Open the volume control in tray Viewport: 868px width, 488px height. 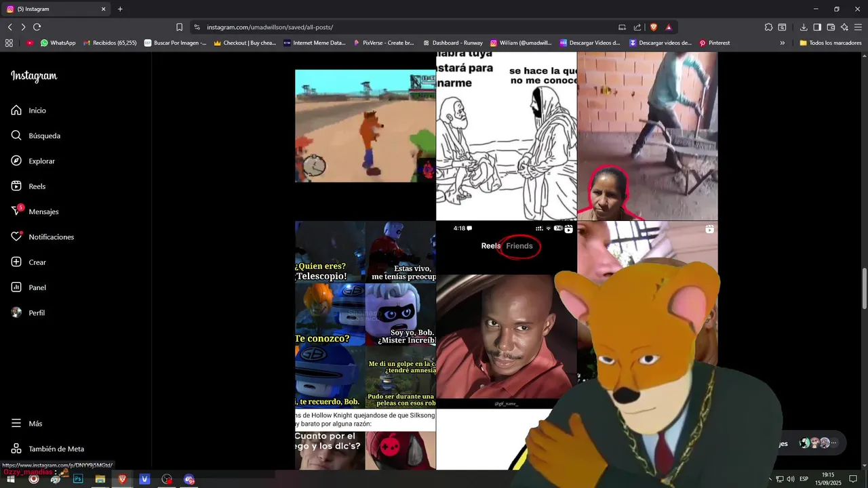click(791, 479)
